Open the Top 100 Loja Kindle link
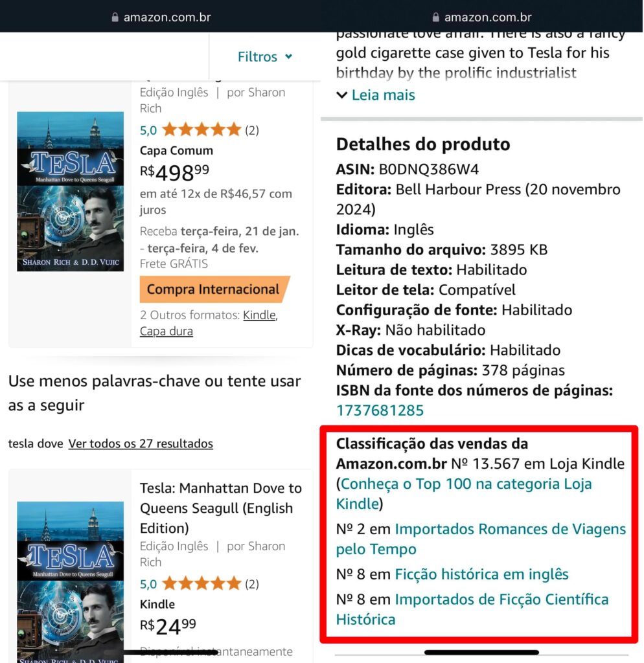This screenshot has height=663, width=644. point(464,494)
